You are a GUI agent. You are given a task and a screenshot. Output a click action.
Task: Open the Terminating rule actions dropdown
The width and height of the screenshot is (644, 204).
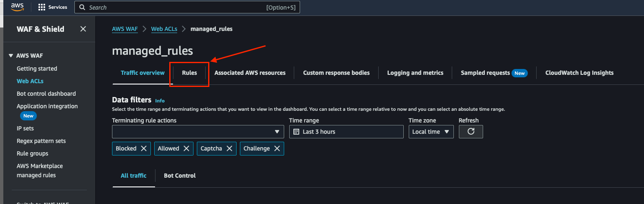coord(198,132)
